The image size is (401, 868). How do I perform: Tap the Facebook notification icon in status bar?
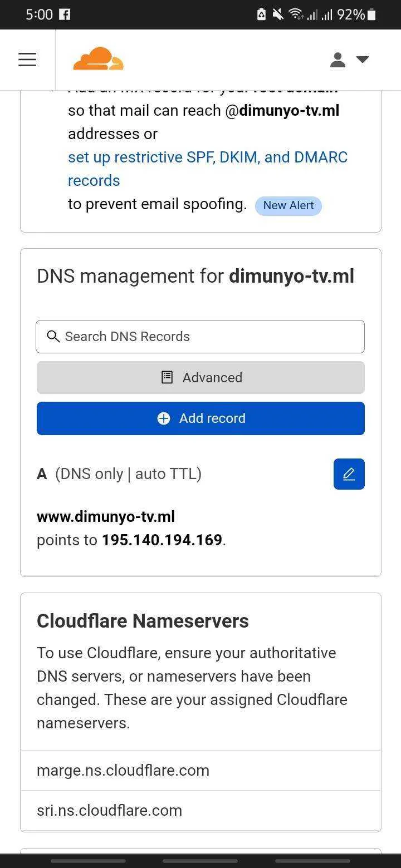click(65, 14)
